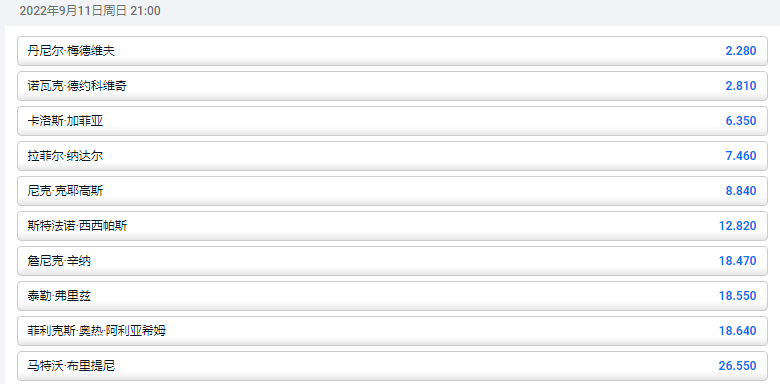This screenshot has width=780, height=384.
Task: Click odds value 7.460
Action: (741, 156)
